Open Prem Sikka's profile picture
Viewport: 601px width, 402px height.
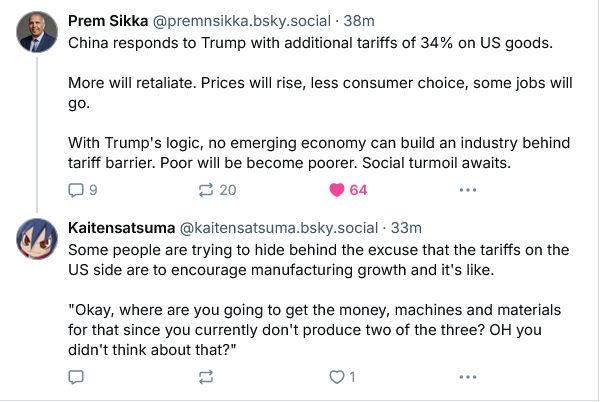[x=37, y=32]
